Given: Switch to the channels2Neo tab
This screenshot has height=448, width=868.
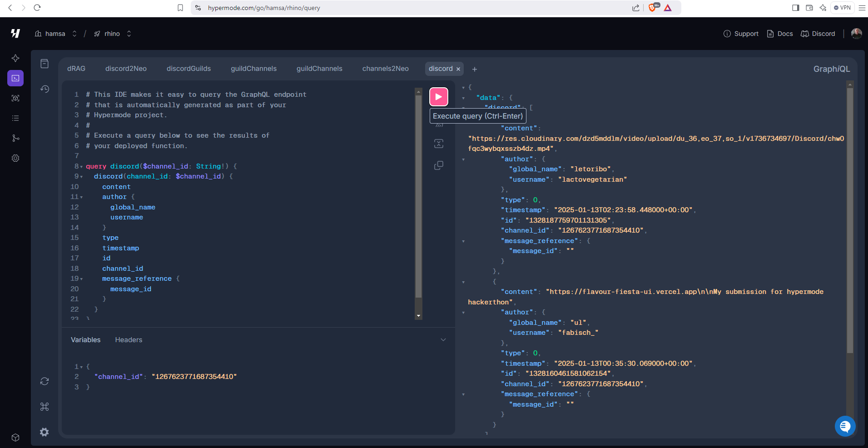Looking at the screenshot, I should [386, 69].
